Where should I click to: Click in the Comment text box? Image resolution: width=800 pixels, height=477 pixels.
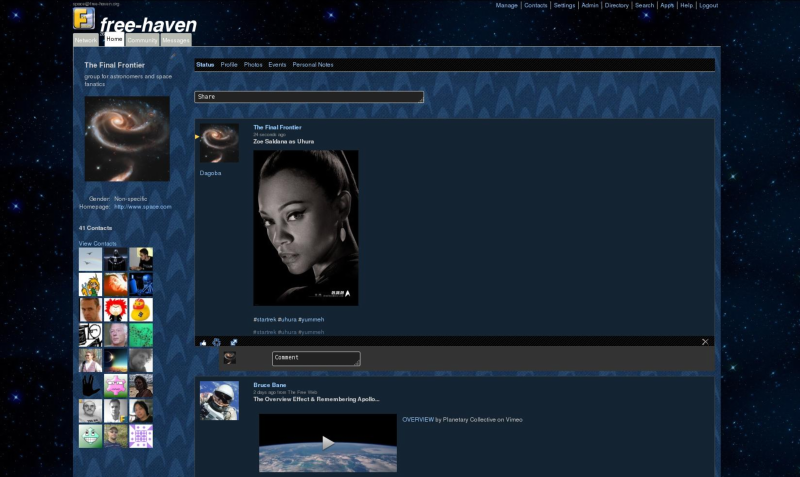(316, 358)
